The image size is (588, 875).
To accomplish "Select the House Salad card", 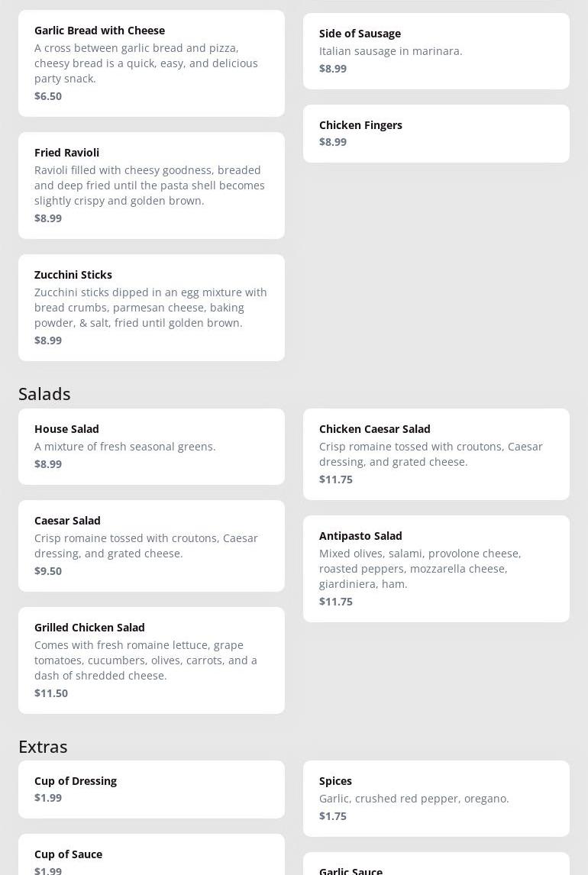I will click(x=151, y=447).
